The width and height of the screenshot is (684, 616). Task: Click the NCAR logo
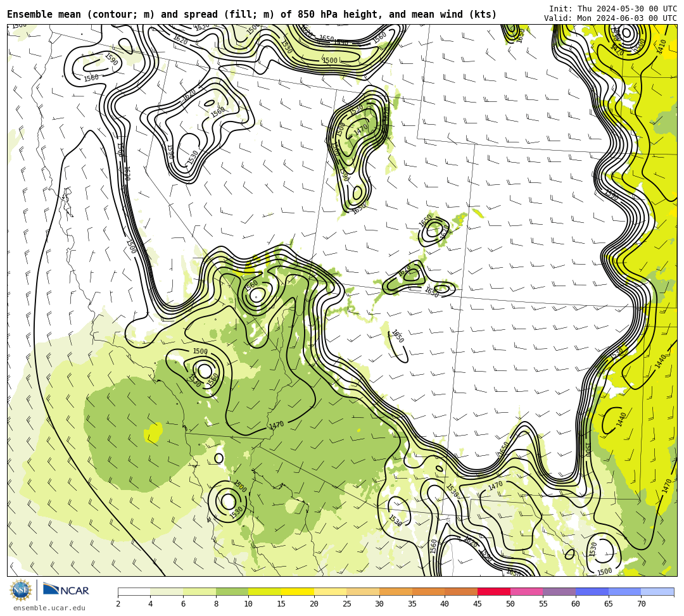pyautogui.click(x=66, y=590)
